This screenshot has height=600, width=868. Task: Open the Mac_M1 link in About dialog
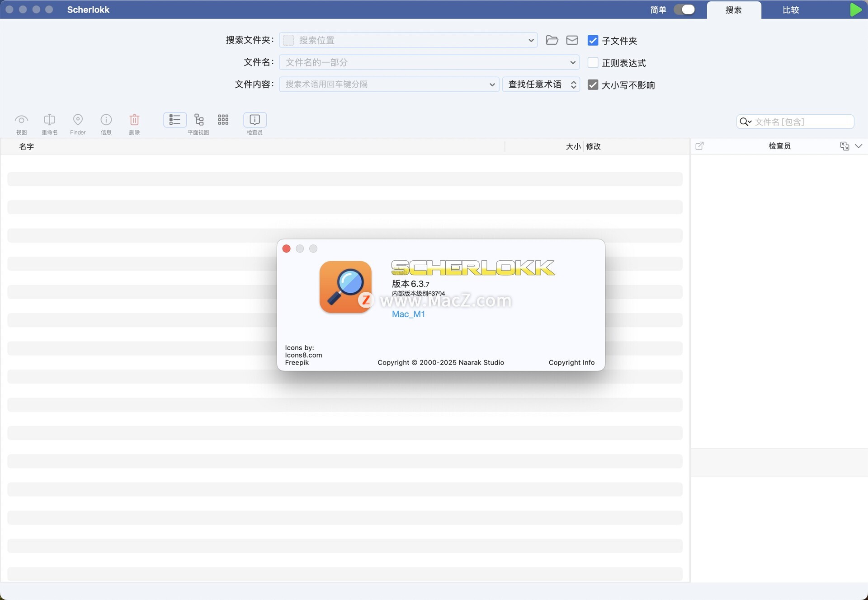408,314
